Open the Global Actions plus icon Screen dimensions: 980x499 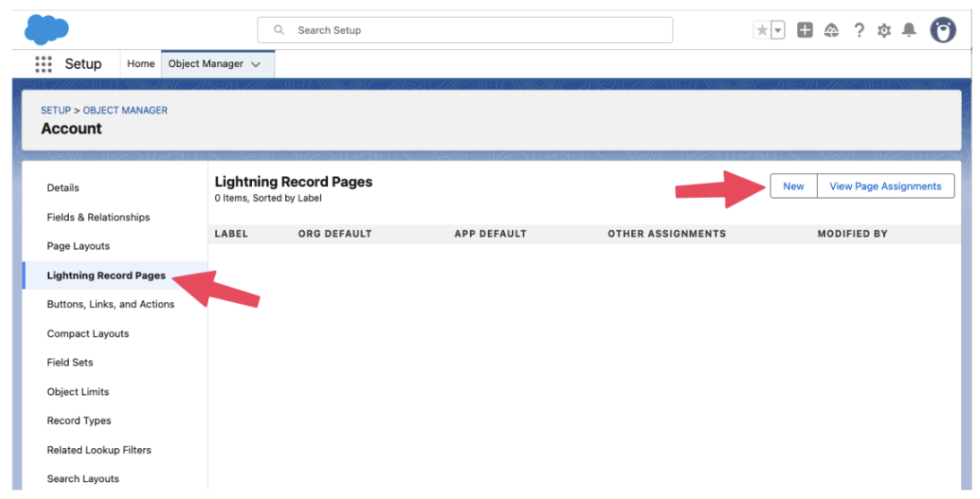[x=805, y=30]
